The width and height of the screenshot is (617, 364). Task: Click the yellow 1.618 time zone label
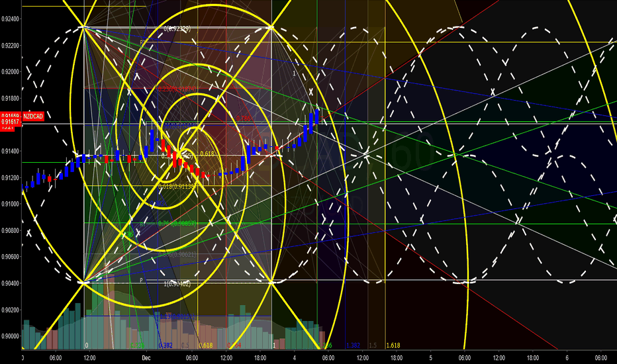click(393, 345)
